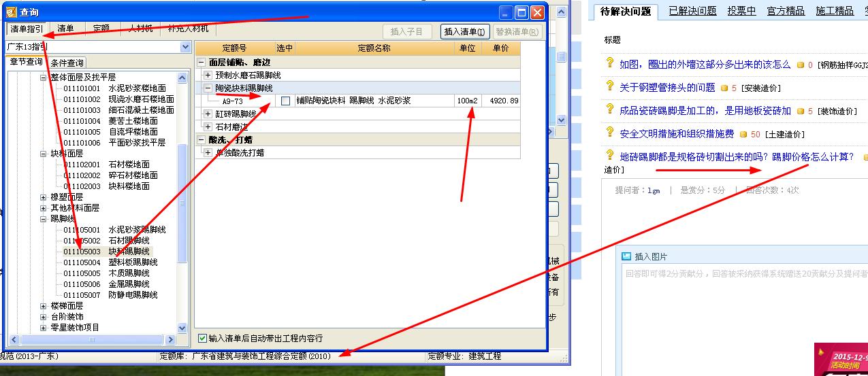Switch to the 清单指引 tab
The image size is (868, 376).
[27, 29]
